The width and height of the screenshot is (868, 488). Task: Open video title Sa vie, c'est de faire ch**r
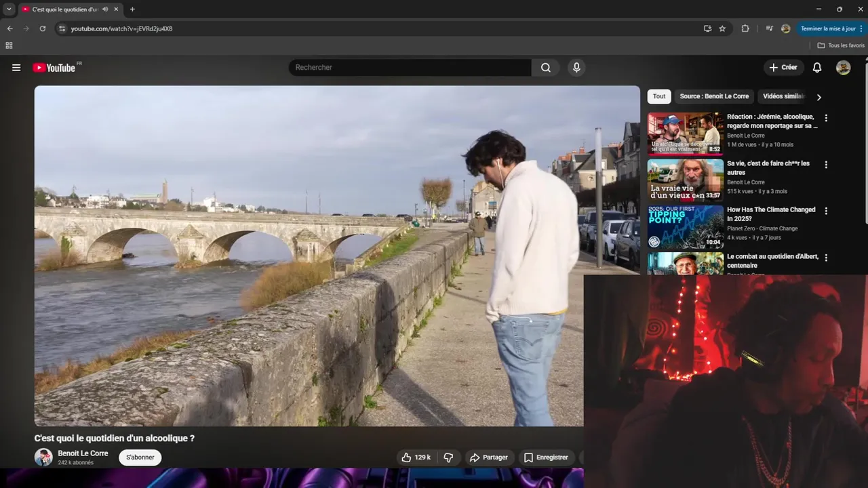[x=768, y=168]
